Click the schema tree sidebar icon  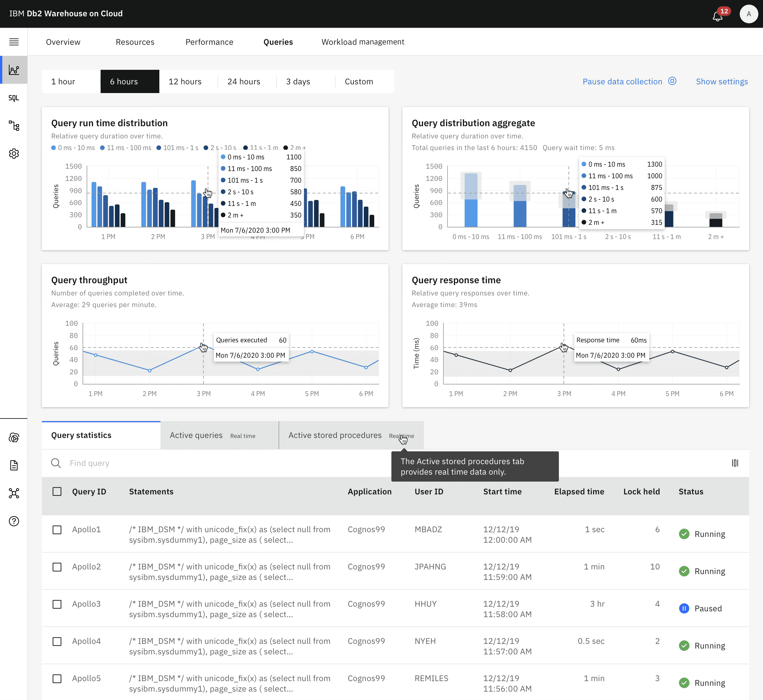pos(14,126)
